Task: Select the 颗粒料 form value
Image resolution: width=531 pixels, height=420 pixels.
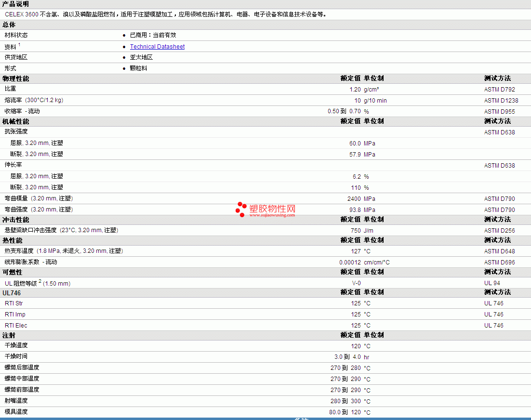Action: pos(138,68)
